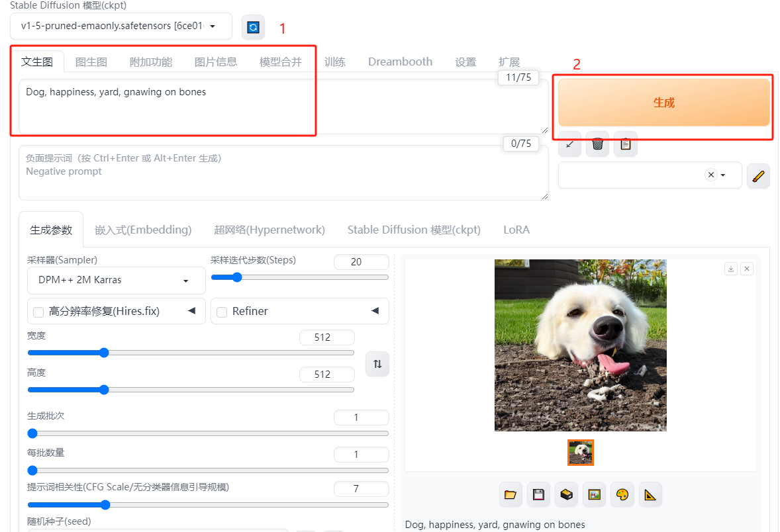
Task: Select the dog image thumbnail
Action: click(581, 453)
